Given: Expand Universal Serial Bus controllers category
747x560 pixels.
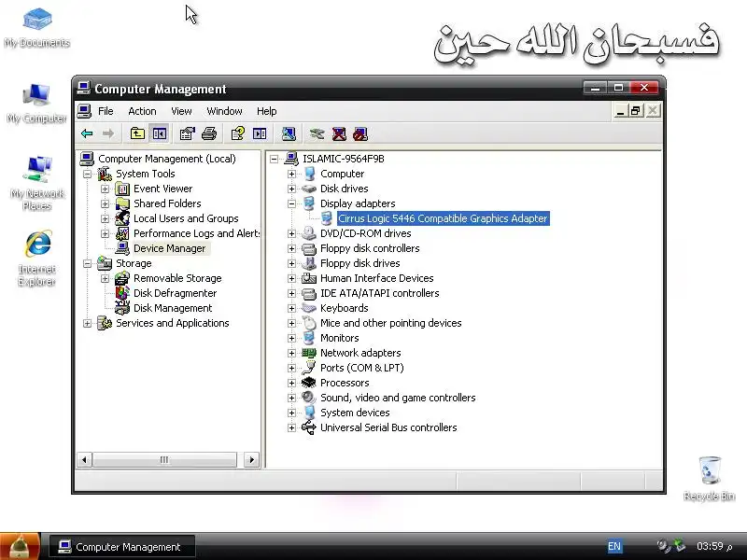Looking at the screenshot, I should coord(291,427).
